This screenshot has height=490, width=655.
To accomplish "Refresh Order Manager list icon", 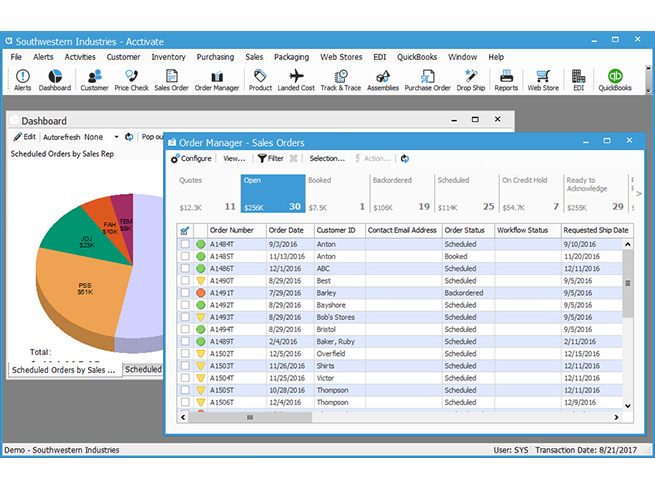I will tap(405, 159).
